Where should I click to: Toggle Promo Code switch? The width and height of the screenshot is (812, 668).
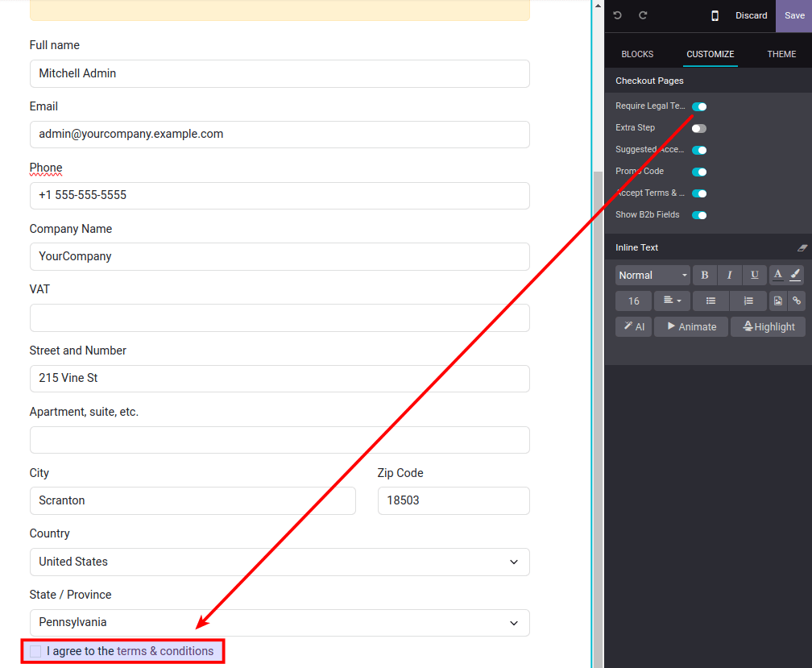tap(699, 172)
